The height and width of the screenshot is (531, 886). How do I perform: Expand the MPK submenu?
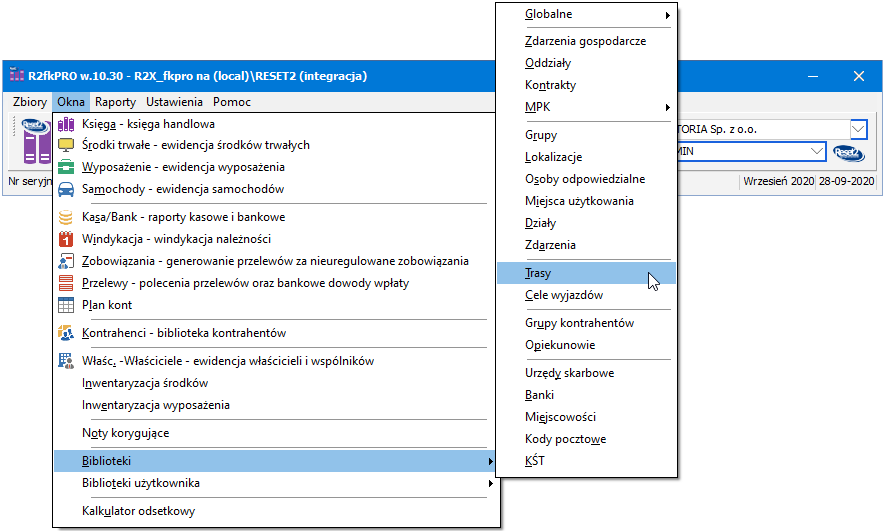[586, 107]
